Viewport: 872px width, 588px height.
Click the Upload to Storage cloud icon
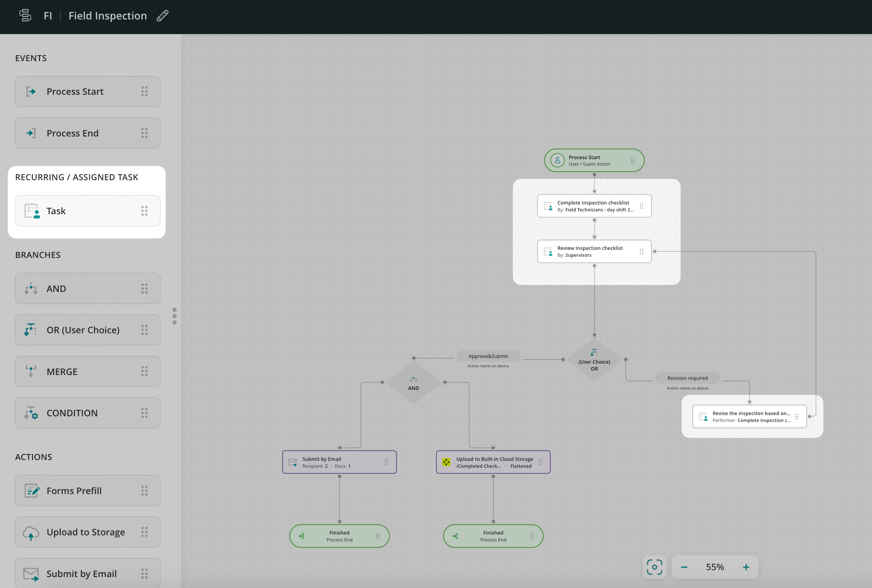[x=31, y=533]
